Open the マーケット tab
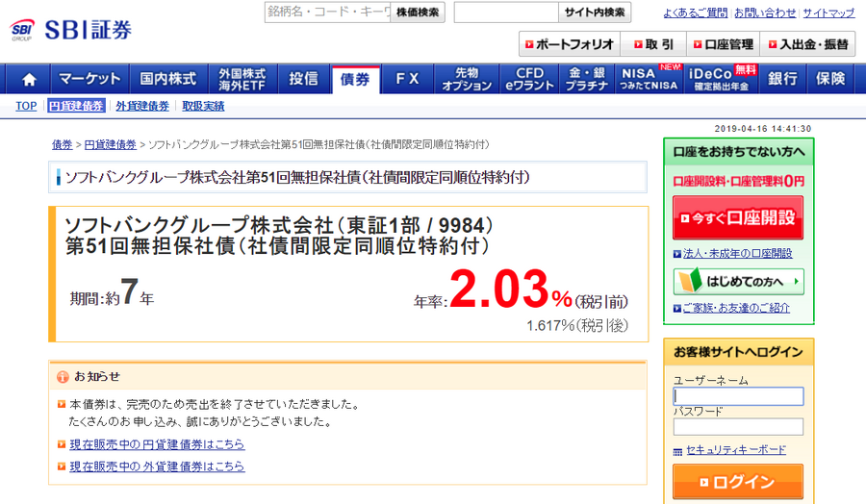Image resolution: width=866 pixels, height=504 pixels. 90,79
